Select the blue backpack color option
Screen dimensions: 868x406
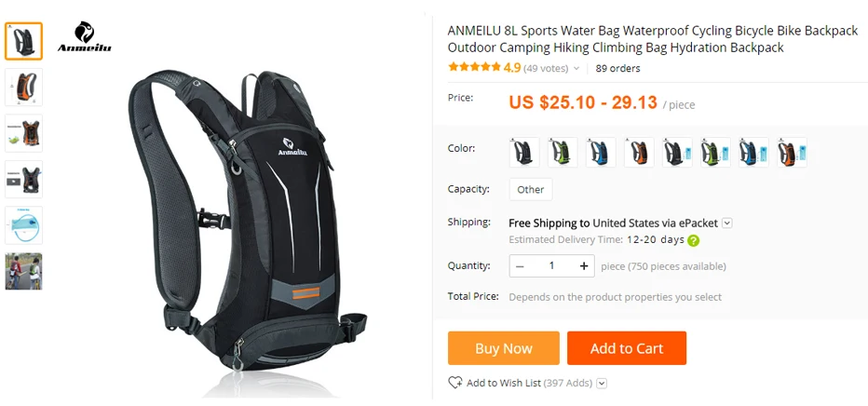[601, 152]
